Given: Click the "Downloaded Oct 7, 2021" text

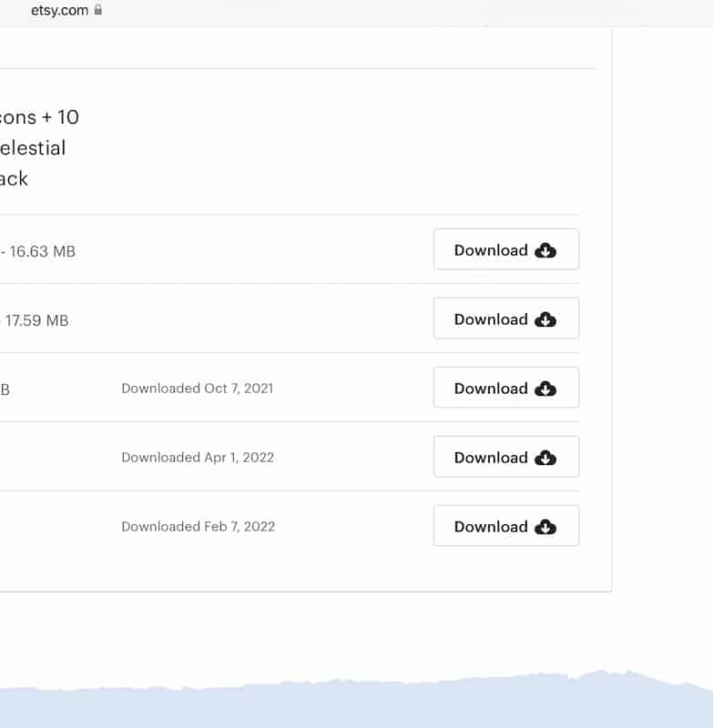Looking at the screenshot, I should point(197,389).
